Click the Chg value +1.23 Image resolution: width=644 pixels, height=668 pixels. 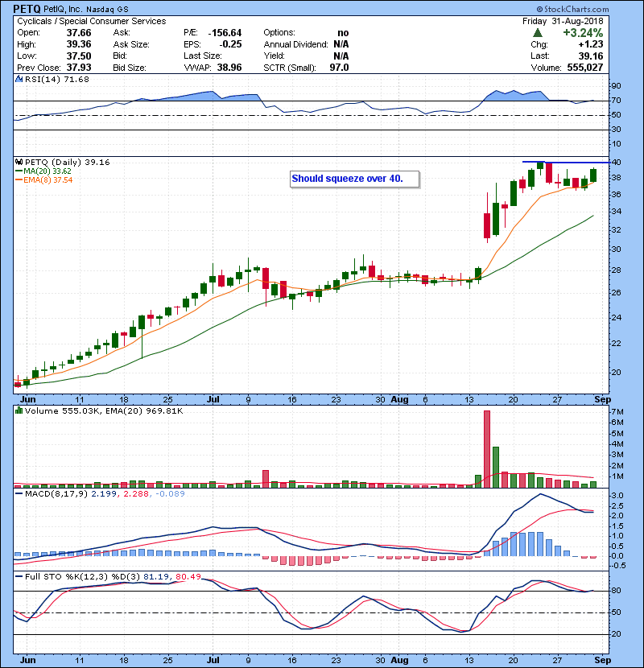click(x=591, y=44)
